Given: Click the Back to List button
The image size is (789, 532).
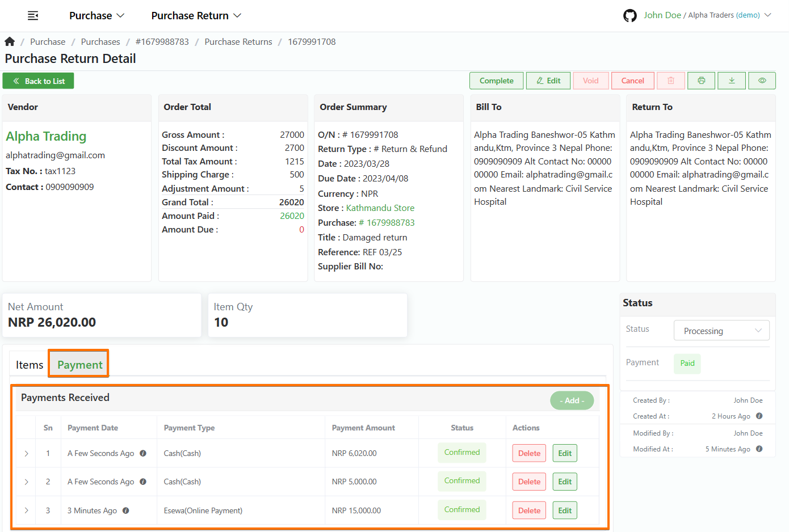Looking at the screenshot, I should click(x=38, y=81).
